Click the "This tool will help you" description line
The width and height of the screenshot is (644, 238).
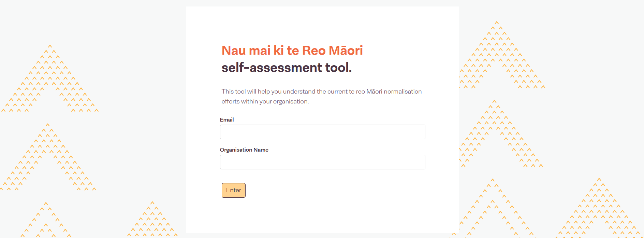point(321,92)
